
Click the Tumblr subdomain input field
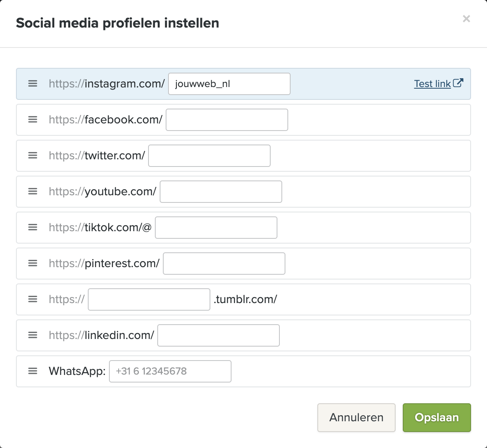149,299
